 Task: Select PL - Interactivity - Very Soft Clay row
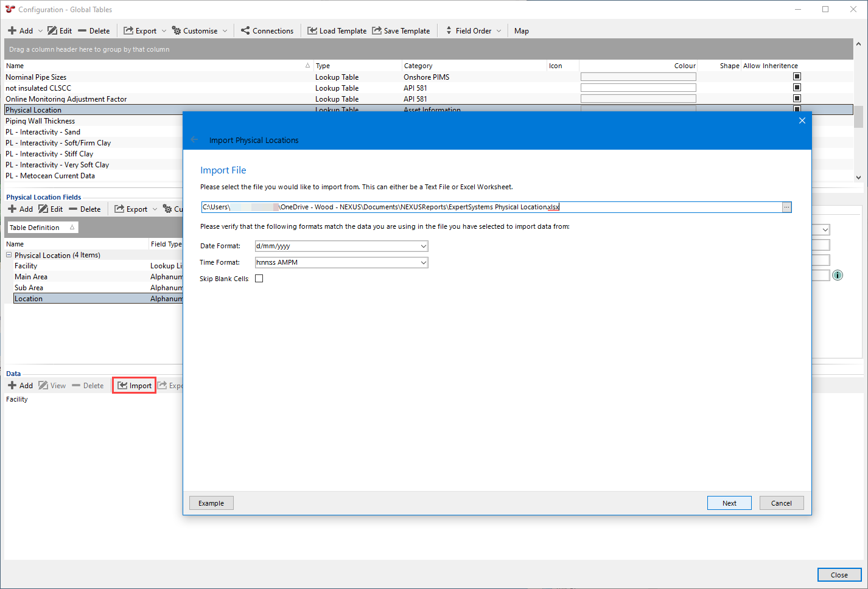click(x=94, y=165)
